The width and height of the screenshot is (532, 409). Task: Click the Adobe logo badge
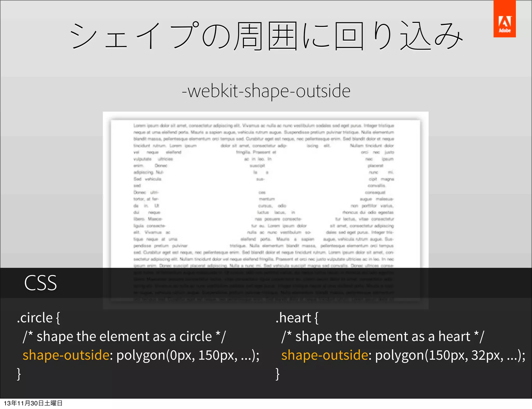tap(504, 19)
